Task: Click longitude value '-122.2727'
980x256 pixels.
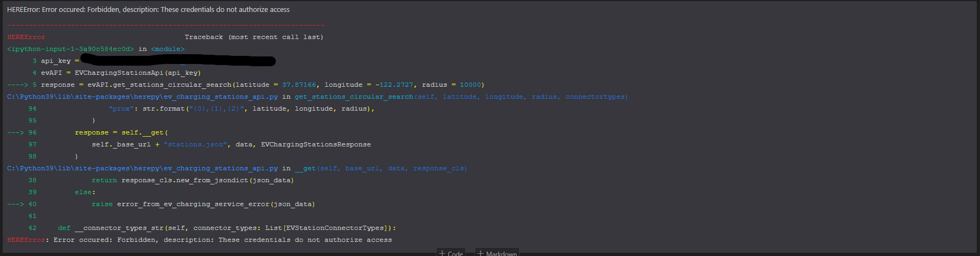Action: pos(394,85)
